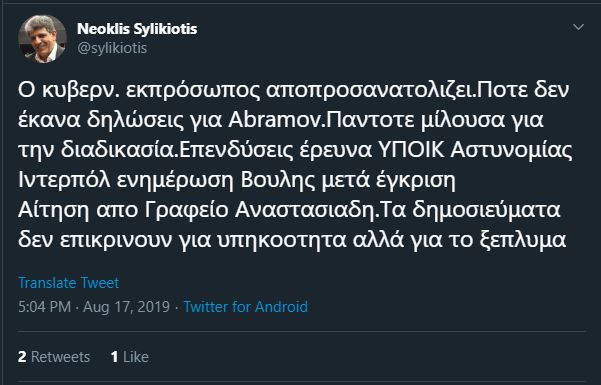Screen dimensions: 601x385
Task: Click the word Αστυνομίας in the tweet
Action: (512, 150)
